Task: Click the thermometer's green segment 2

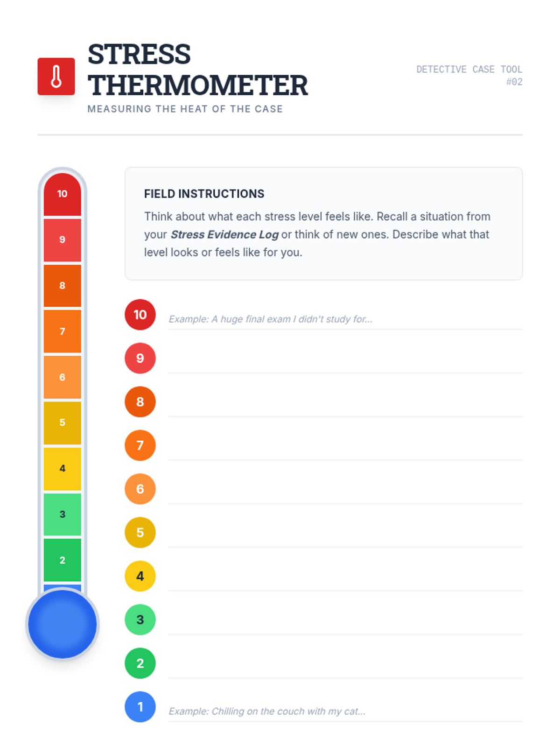Action: 62,560
